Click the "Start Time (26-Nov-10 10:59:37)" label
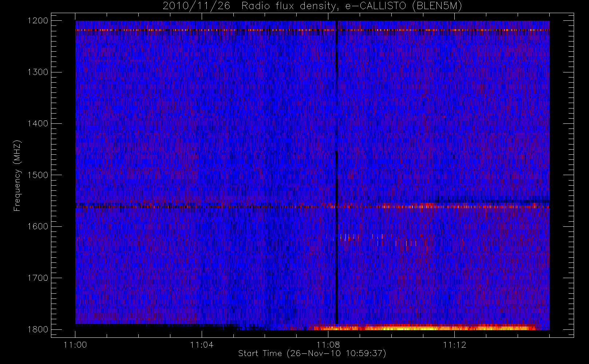The height and width of the screenshot is (364, 589). 312,353
